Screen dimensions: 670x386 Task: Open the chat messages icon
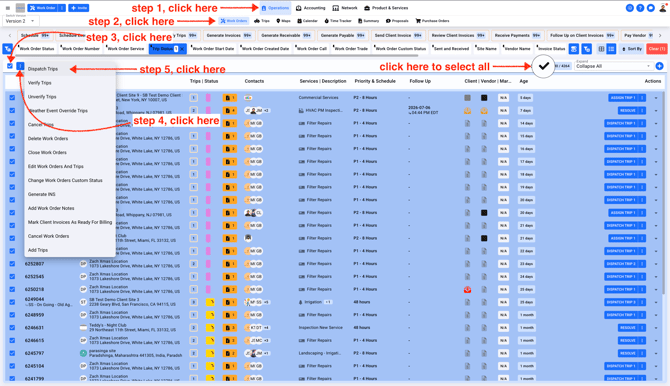click(x=650, y=8)
